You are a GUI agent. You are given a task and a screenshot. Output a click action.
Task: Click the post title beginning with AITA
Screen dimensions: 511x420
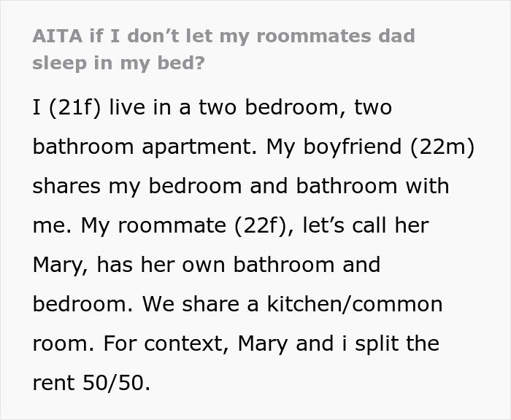223,50
